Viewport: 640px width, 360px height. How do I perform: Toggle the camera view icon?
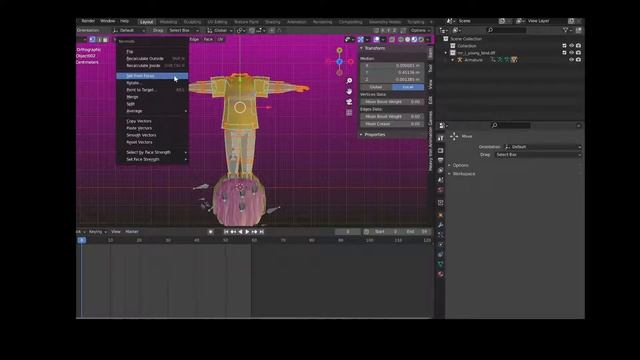pyautogui.click(x=349, y=102)
